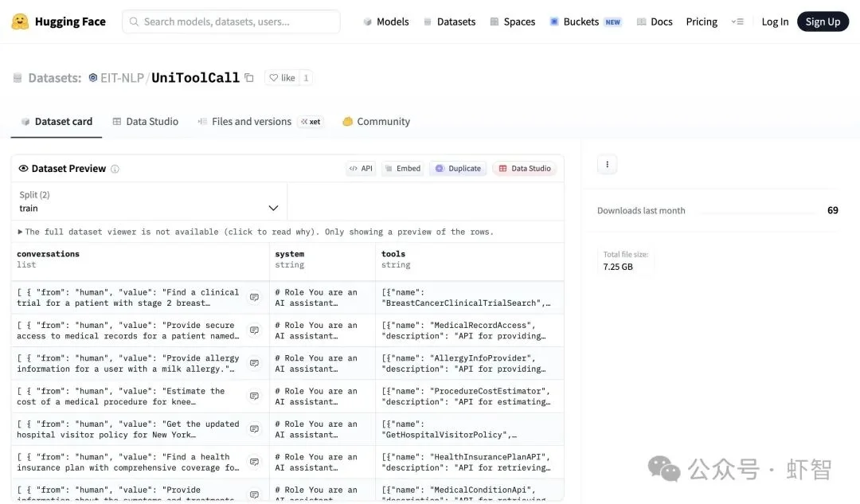Like the UniToolCall dataset
This screenshot has width=860, height=504.
click(x=282, y=78)
